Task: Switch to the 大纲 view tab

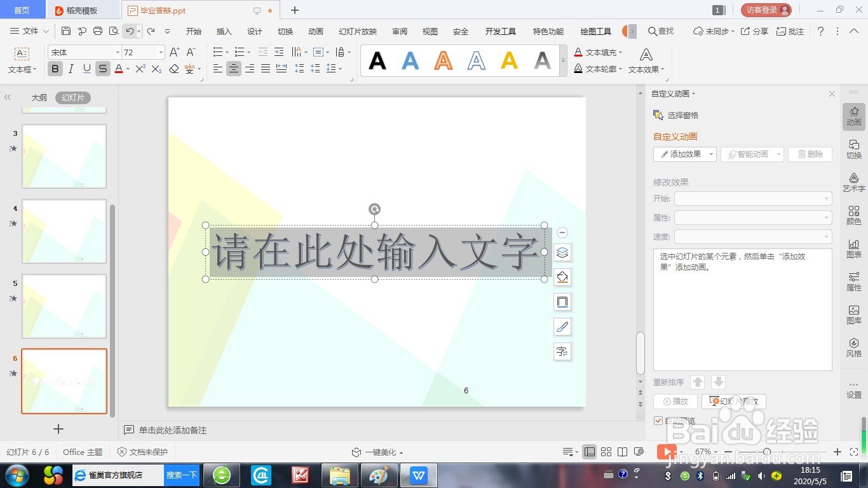Action: pyautogui.click(x=39, y=97)
